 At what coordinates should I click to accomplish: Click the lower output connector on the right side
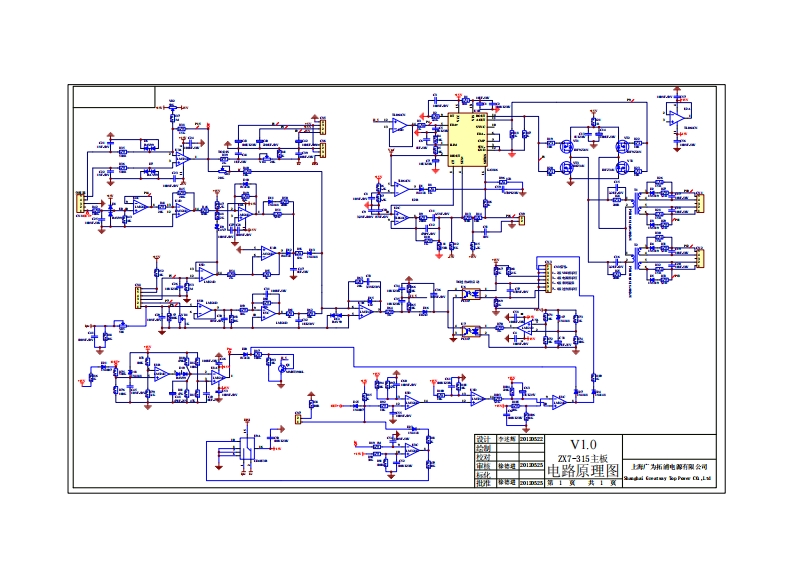[700, 258]
